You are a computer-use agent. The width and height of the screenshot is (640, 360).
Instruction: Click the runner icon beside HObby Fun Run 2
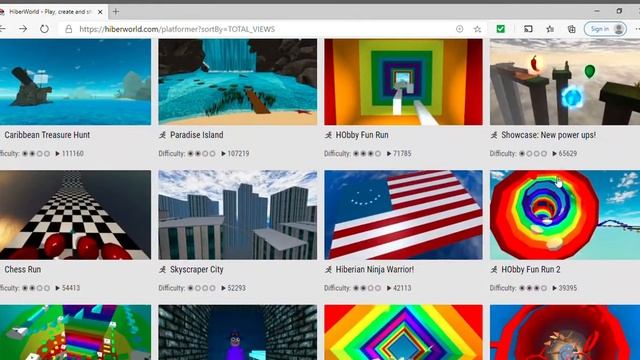pyautogui.click(x=494, y=269)
